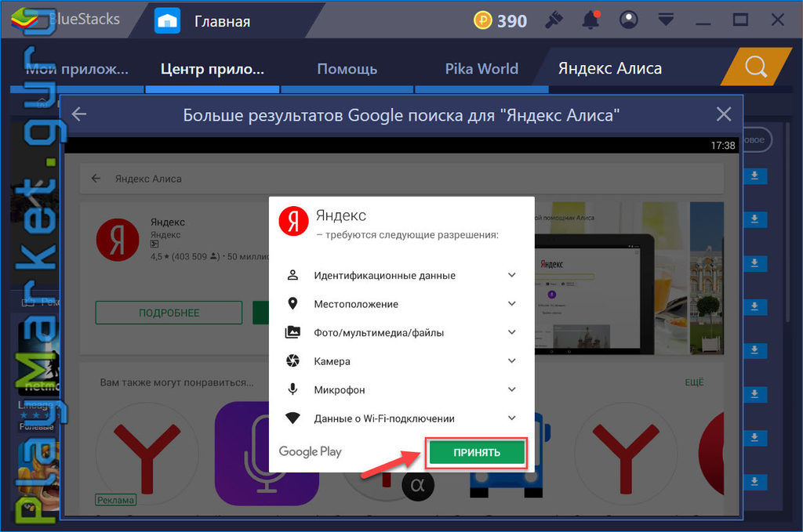Expand Данные о Wi-Fi-подключении permission
Viewport: 803px width, 532px height.
[511, 418]
